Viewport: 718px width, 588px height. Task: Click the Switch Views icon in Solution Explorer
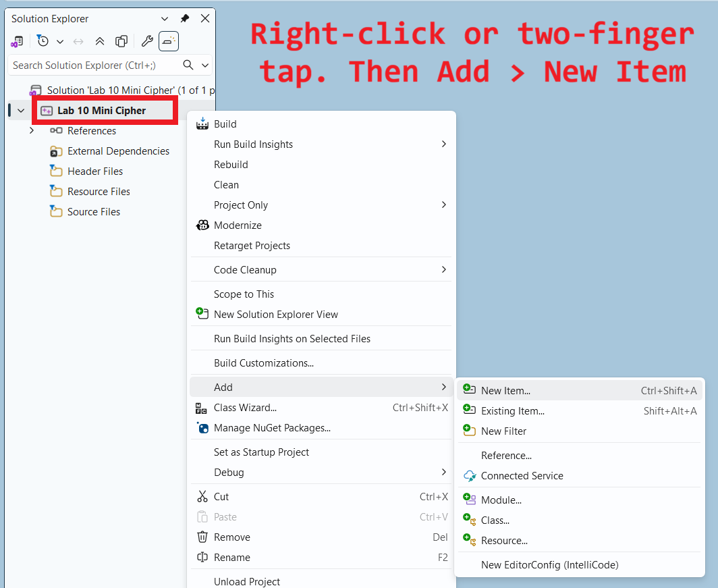point(17,41)
